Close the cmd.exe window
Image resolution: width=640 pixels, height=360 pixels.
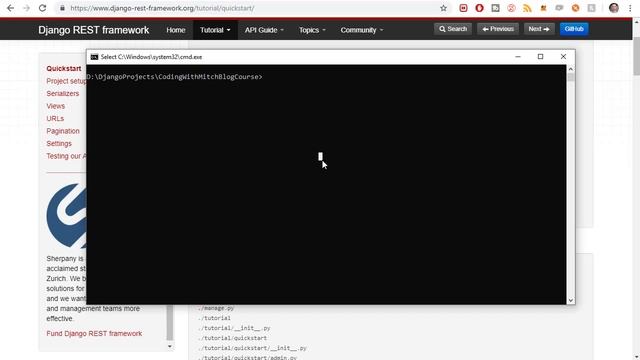[x=563, y=57]
